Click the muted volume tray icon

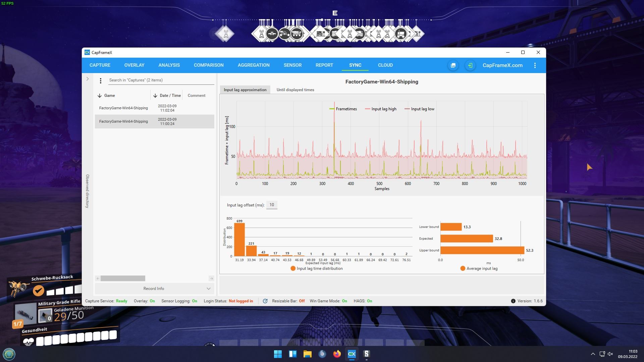[x=610, y=354]
